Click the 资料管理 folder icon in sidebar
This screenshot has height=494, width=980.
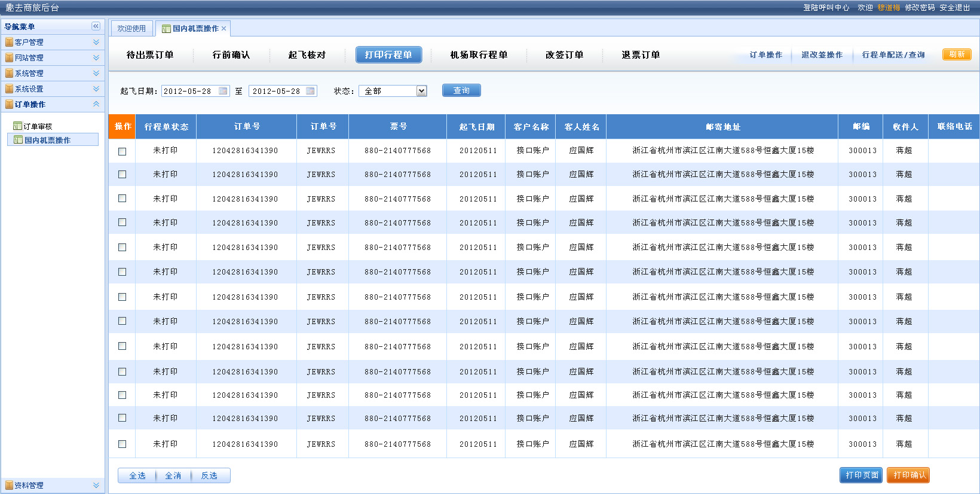9,486
